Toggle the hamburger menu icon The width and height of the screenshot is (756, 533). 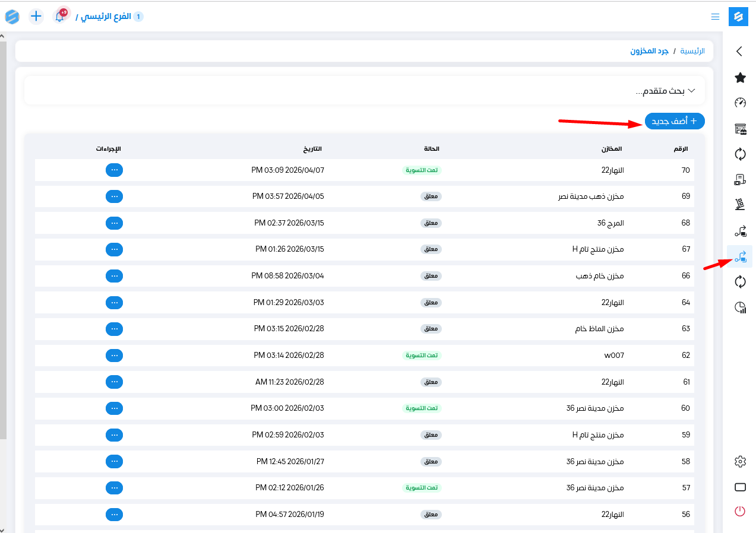coord(715,16)
